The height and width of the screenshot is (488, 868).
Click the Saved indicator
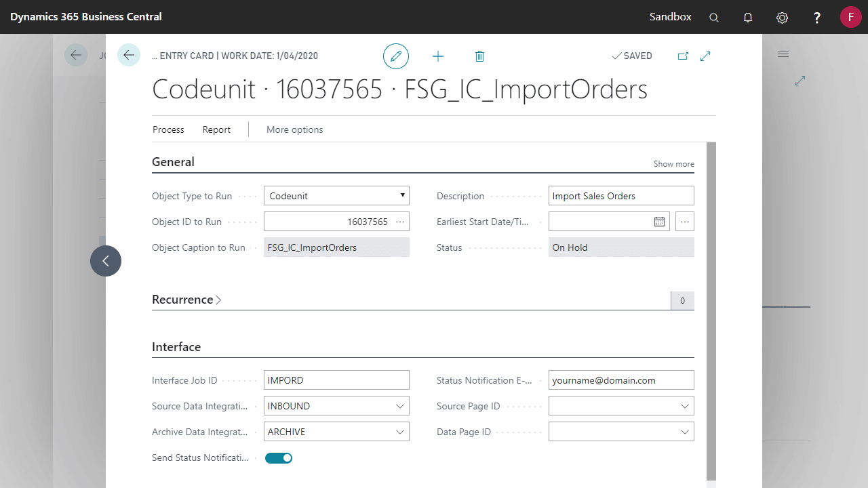[x=632, y=56]
